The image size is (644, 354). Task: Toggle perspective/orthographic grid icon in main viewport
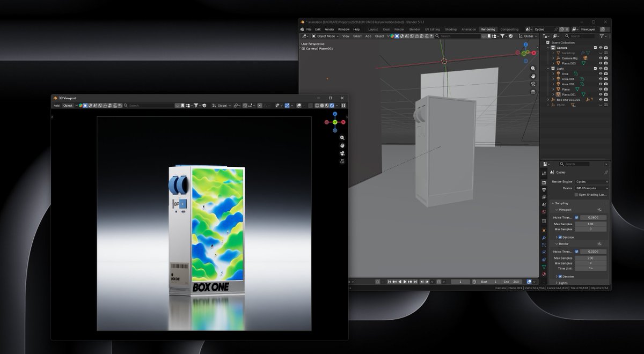coord(533,91)
